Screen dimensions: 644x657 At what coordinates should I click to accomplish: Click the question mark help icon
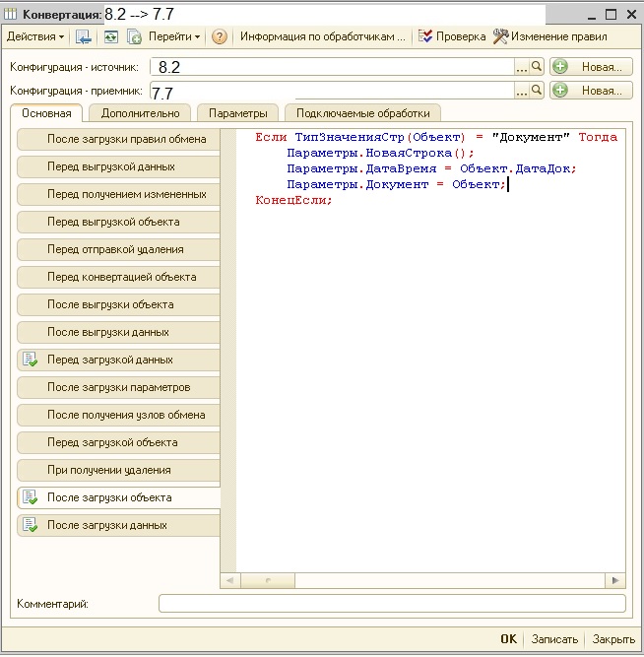(x=220, y=36)
